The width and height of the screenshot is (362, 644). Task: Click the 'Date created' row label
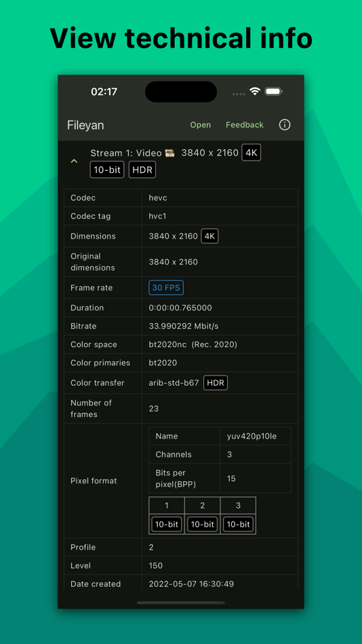(x=96, y=584)
